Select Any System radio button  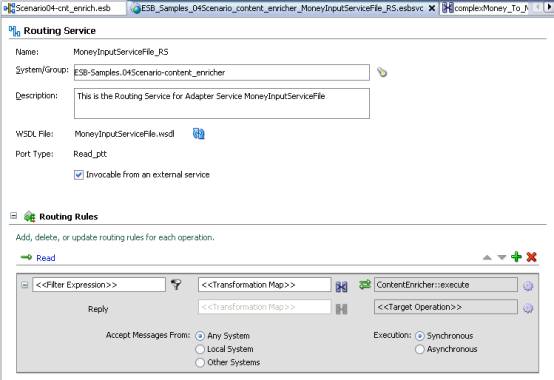point(200,336)
